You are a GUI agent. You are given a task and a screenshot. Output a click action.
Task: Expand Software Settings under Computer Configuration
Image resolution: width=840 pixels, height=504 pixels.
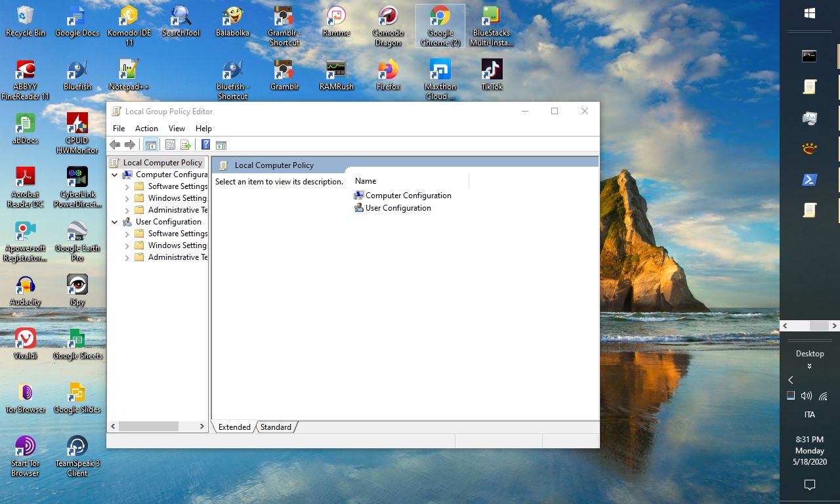pos(127,186)
